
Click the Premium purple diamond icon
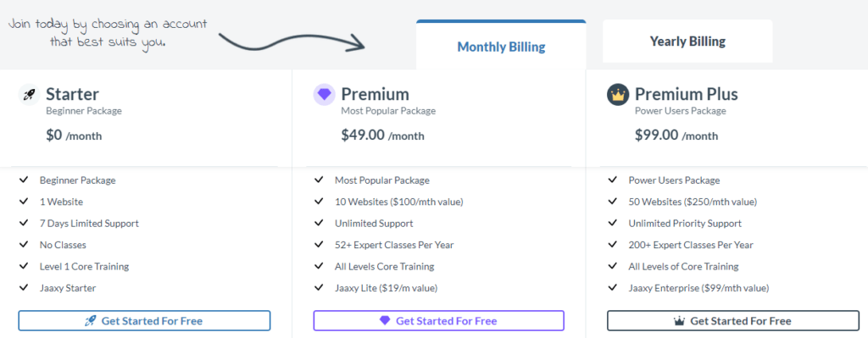point(324,95)
